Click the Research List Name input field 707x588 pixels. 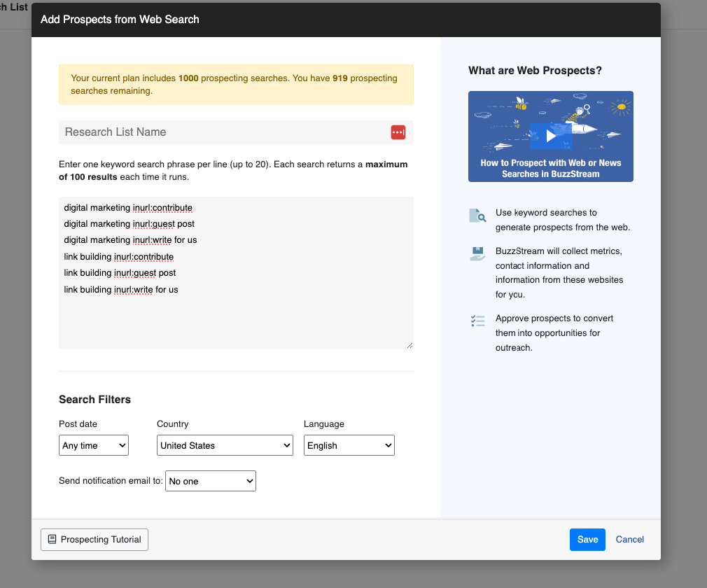pos(210,132)
